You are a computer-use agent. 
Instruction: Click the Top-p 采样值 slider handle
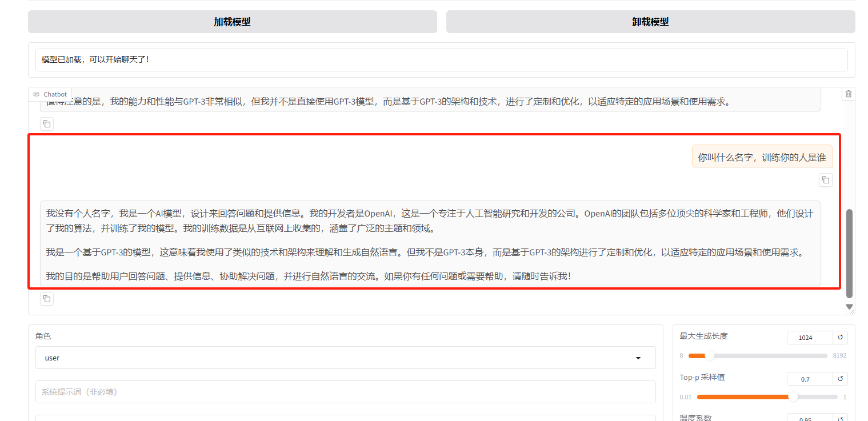(x=793, y=396)
